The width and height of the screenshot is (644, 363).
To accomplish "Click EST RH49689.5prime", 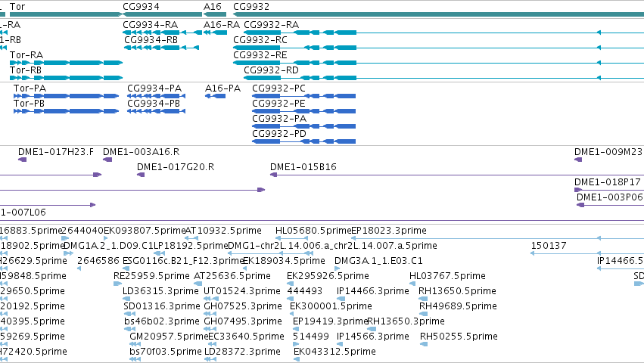I will (459, 307).
